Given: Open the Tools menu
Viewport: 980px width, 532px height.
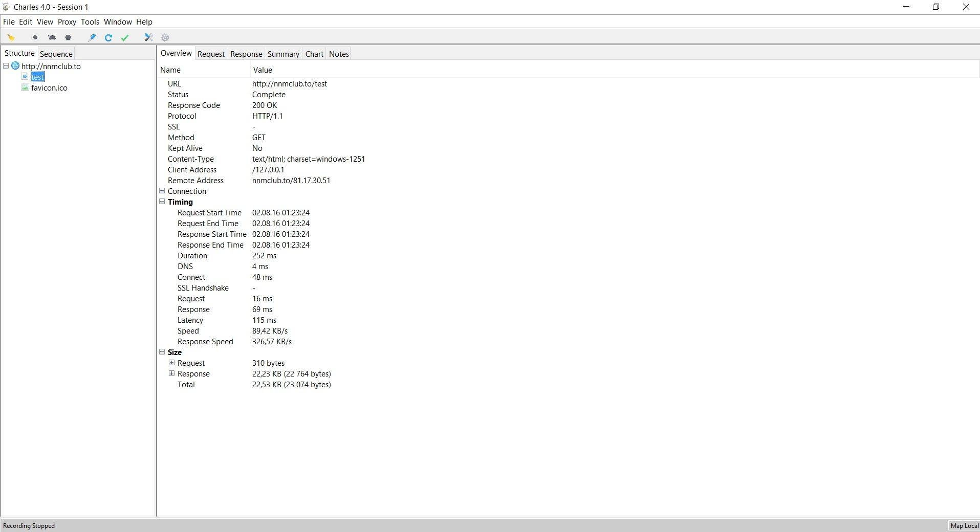Looking at the screenshot, I should pos(90,22).
